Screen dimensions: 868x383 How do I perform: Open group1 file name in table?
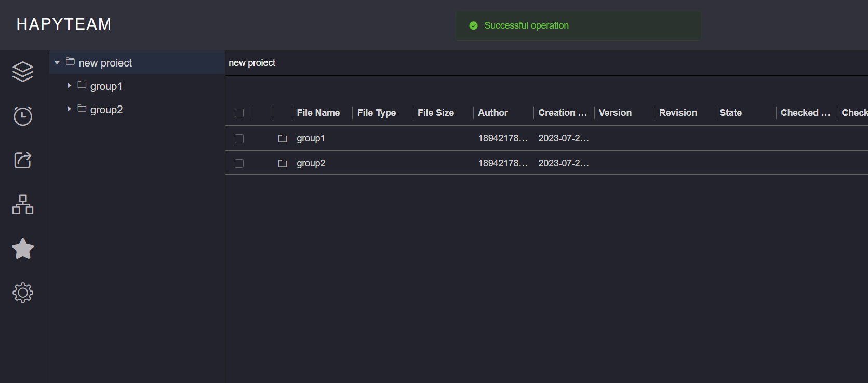(x=311, y=138)
